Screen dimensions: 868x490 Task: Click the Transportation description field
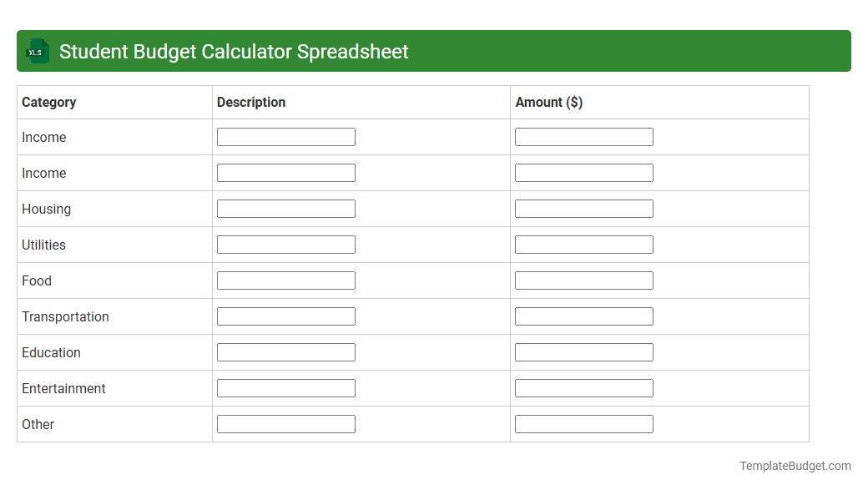pyautogui.click(x=285, y=316)
